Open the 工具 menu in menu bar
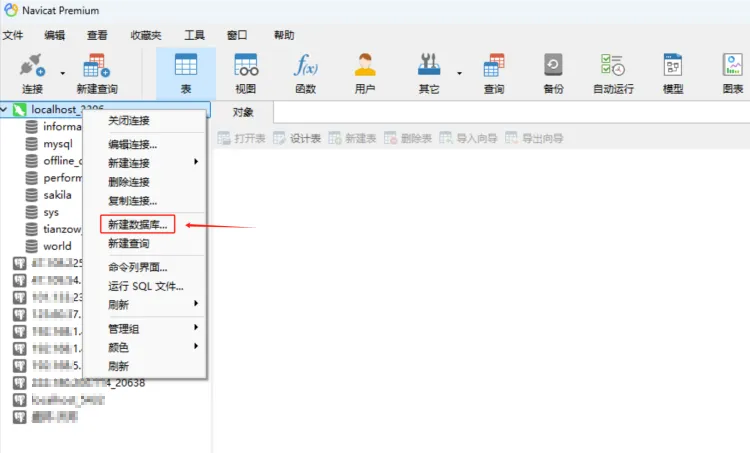Viewport: 750px width, 453px height. tap(194, 35)
